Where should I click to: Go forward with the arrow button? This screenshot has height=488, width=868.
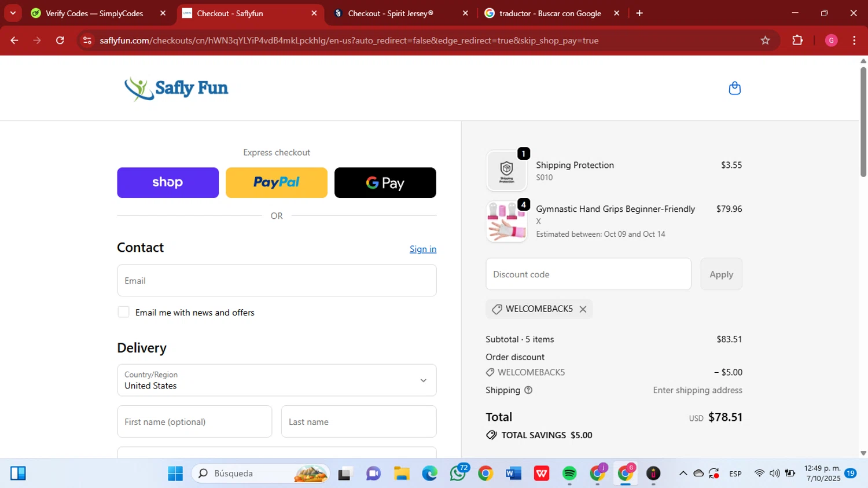click(37, 41)
